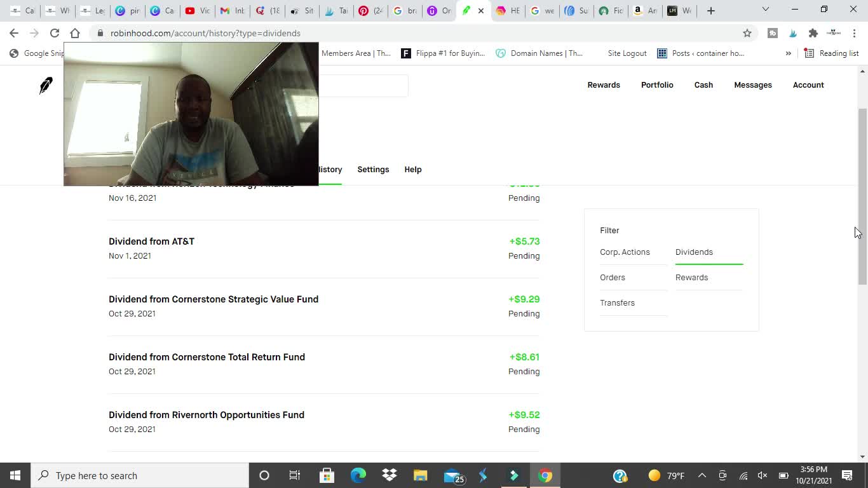Switch to the Gmail Inbox tab
868x488 pixels.
[232, 11]
